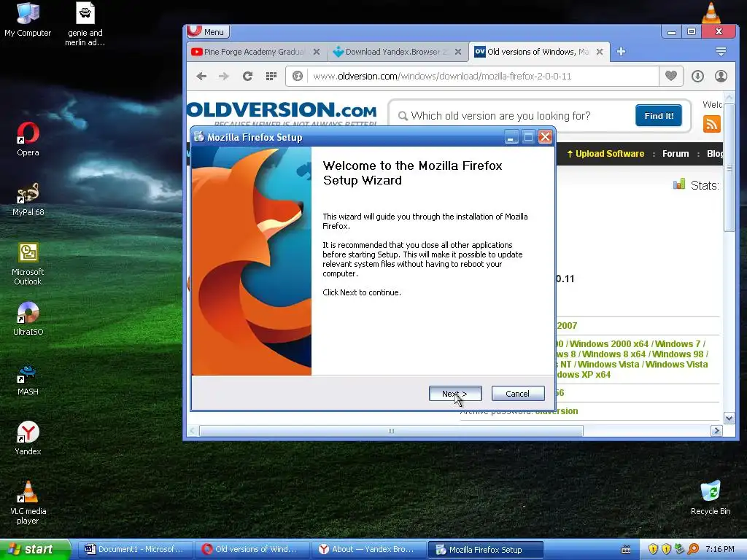Cancel the Mozilla Firefox Setup
This screenshot has width=747, height=560.
[x=518, y=393]
